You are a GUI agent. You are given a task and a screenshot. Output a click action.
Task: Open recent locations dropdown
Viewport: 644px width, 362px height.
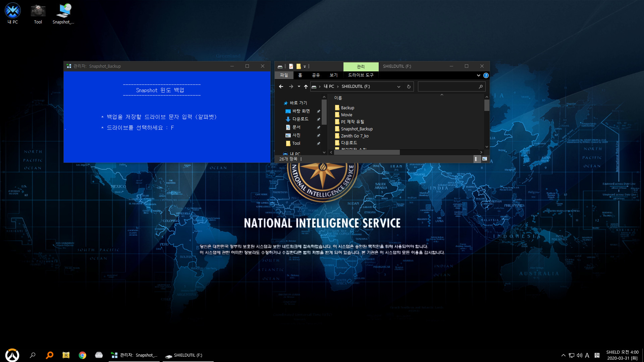coord(299,86)
